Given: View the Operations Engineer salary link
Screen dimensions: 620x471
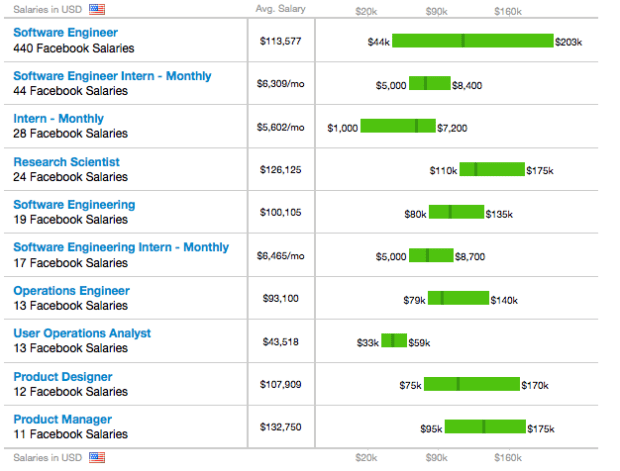Looking at the screenshot, I should pos(71,291).
